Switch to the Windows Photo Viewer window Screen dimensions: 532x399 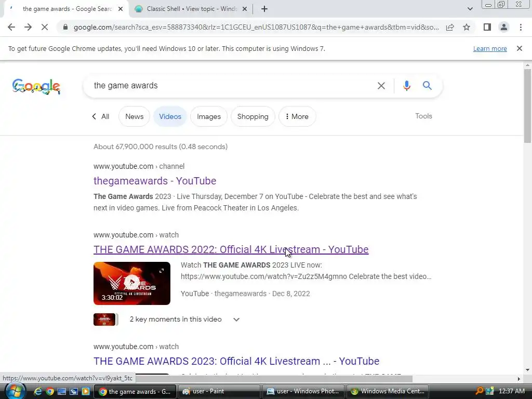pos(303,391)
